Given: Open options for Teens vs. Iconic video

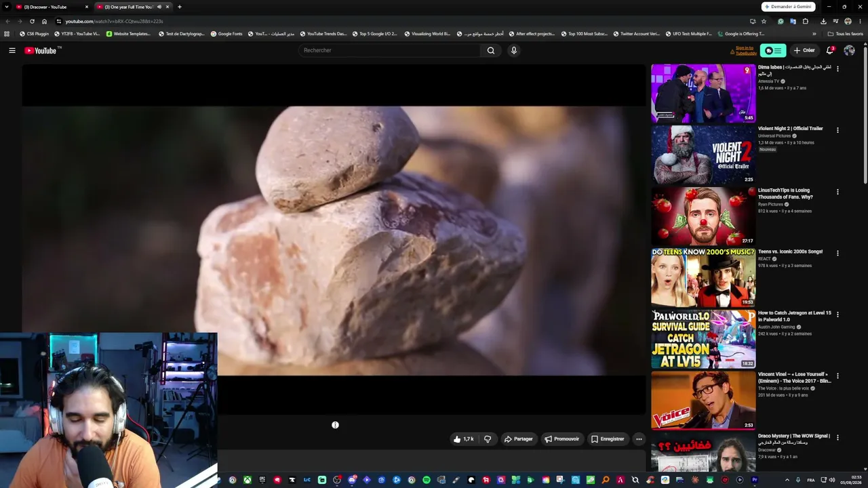Looking at the screenshot, I should coord(837,253).
